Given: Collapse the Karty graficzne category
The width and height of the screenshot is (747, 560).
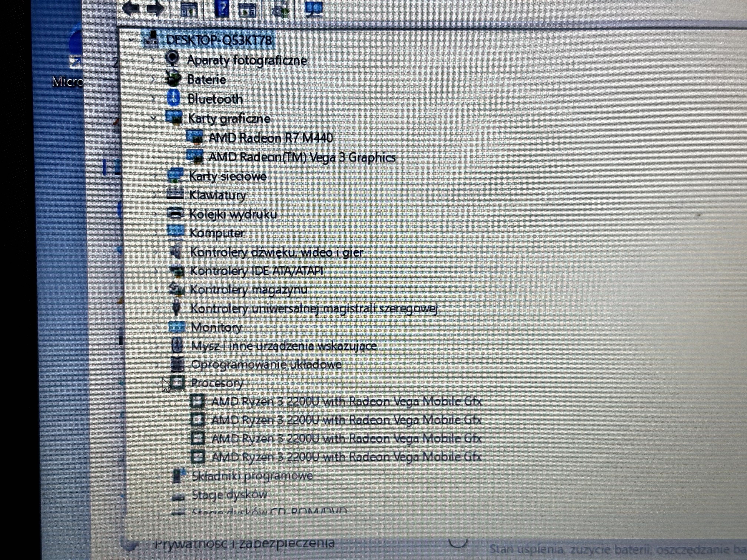Looking at the screenshot, I should click(x=153, y=118).
